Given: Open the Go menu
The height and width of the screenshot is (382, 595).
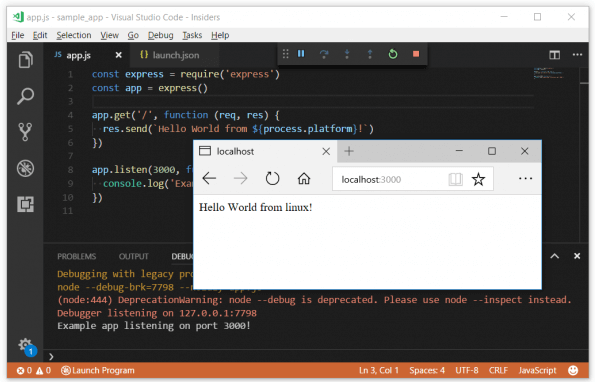Looking at the screenshot, I should tap(133, 35).
